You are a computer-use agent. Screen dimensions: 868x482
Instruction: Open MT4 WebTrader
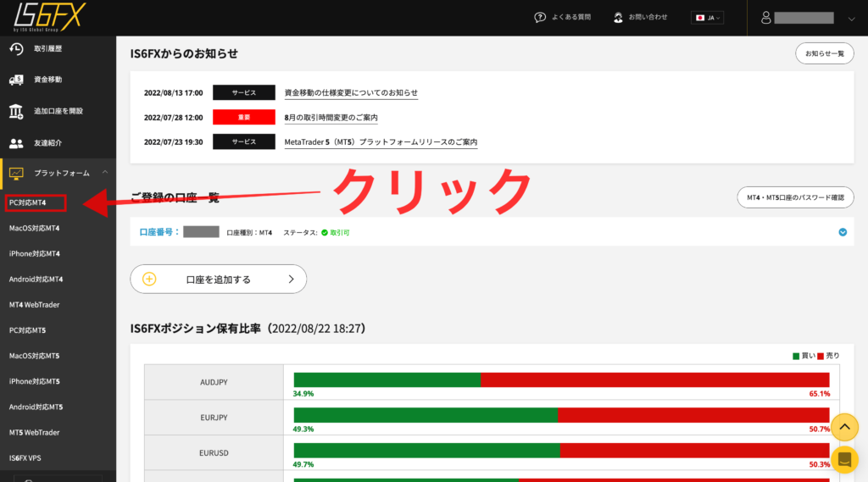click(34, 304)
